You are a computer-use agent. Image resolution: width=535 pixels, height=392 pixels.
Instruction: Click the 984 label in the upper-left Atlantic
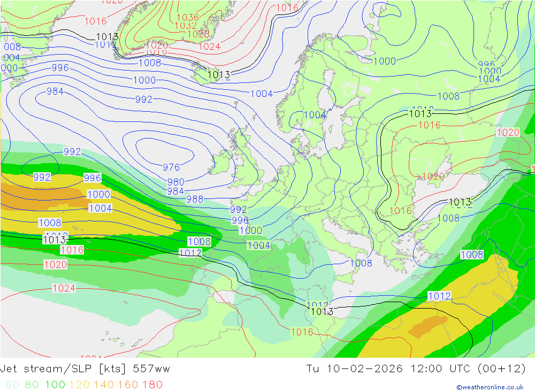(55, 91)
